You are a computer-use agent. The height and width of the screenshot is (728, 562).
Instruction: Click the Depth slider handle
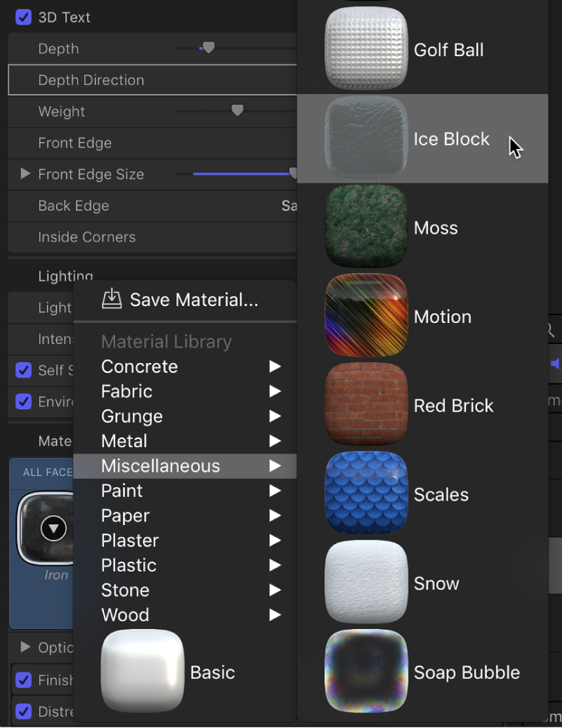(x=208, y=47)
